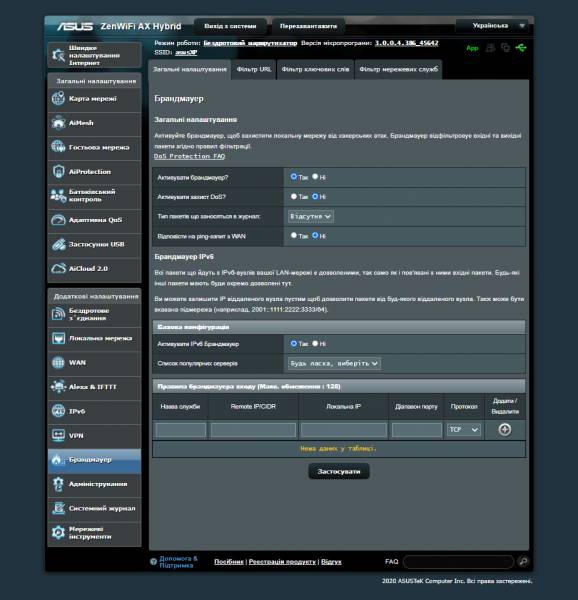578x600 pixels.
Task: Open the LAN settings icon
Action: [x=58, y=338]
